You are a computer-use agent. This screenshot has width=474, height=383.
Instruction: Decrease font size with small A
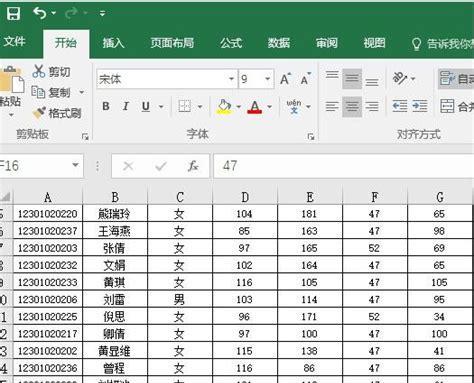coord(305,79)
